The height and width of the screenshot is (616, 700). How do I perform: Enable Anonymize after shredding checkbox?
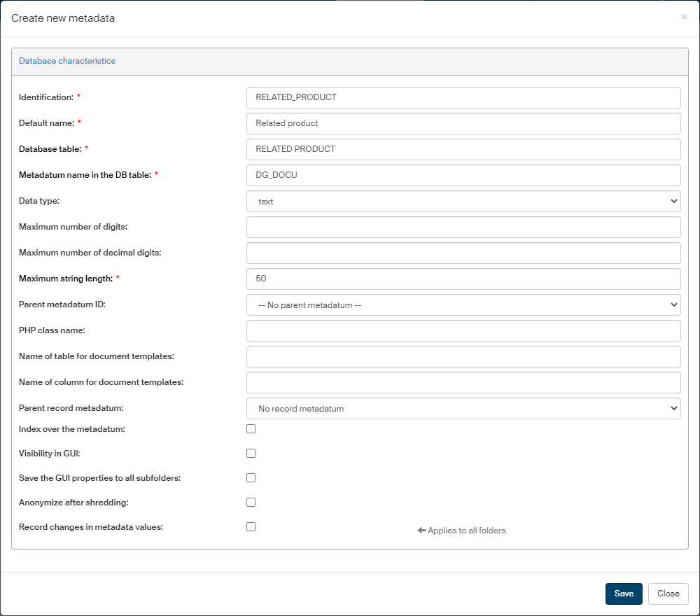251,502
